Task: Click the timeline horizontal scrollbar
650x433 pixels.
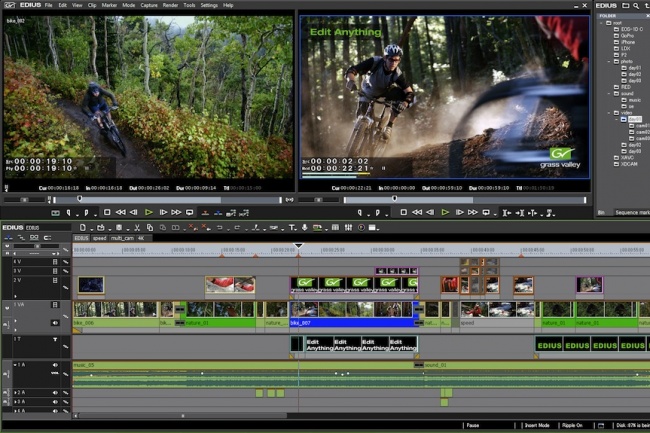Action: click(182, 415)
